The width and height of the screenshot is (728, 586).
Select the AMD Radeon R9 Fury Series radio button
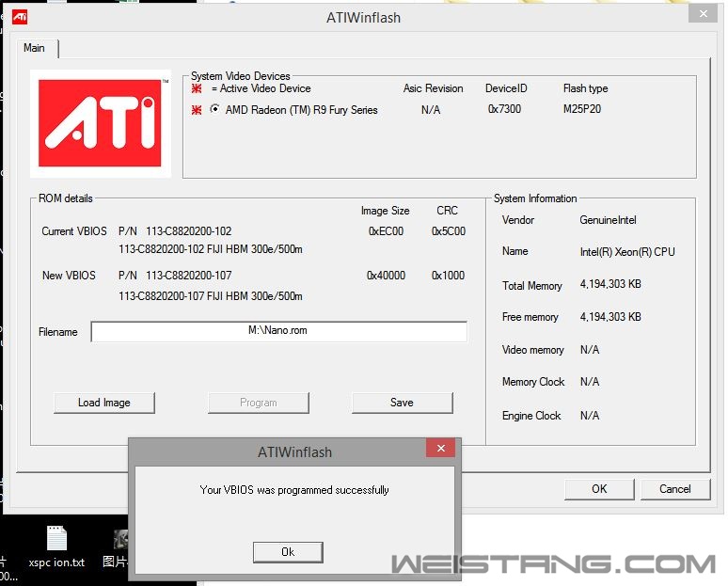point(214,109)
